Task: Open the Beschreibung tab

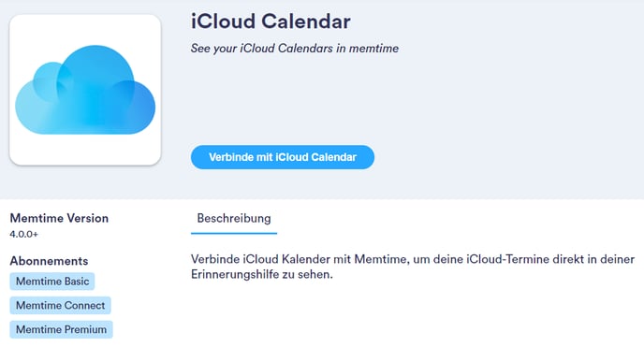Action: point(234,218)
